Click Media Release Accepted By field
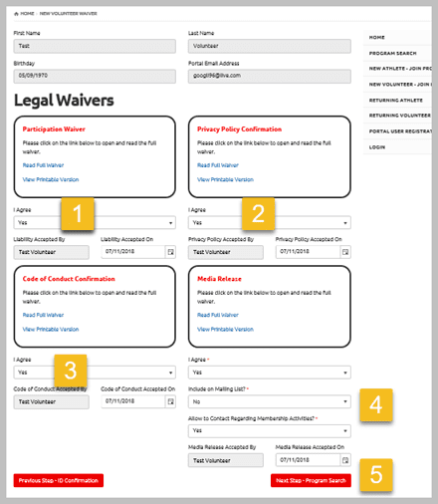 (x=226, y=460)
